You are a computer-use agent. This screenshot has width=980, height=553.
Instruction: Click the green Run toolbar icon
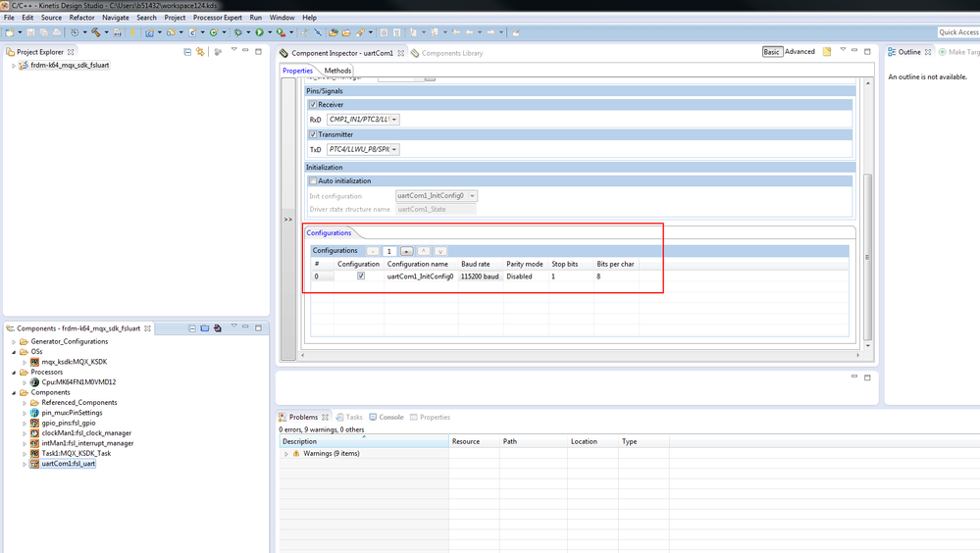tap(259, 32)
